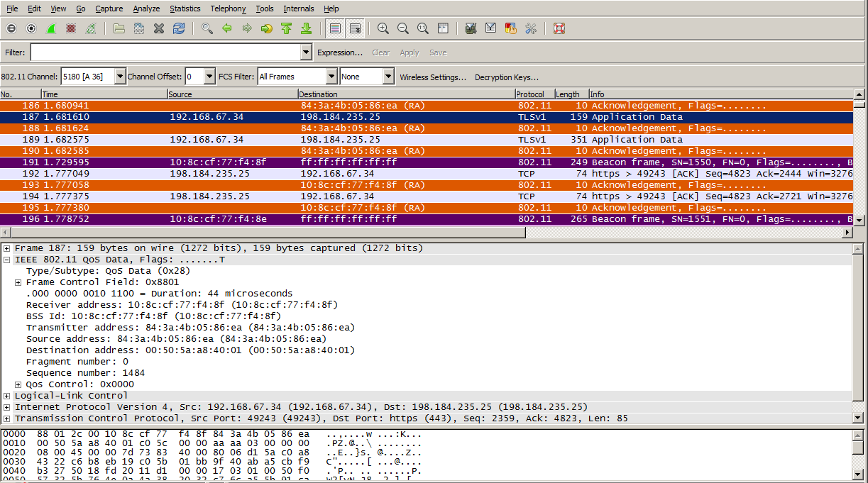Stop the running capture
The width and height of the screenshot is (868, 483).
pyautogui.click(x=70, y=28)
